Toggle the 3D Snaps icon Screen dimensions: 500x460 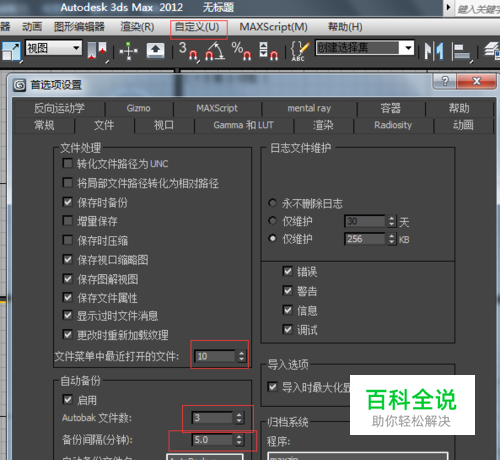(x=188, y=51)
